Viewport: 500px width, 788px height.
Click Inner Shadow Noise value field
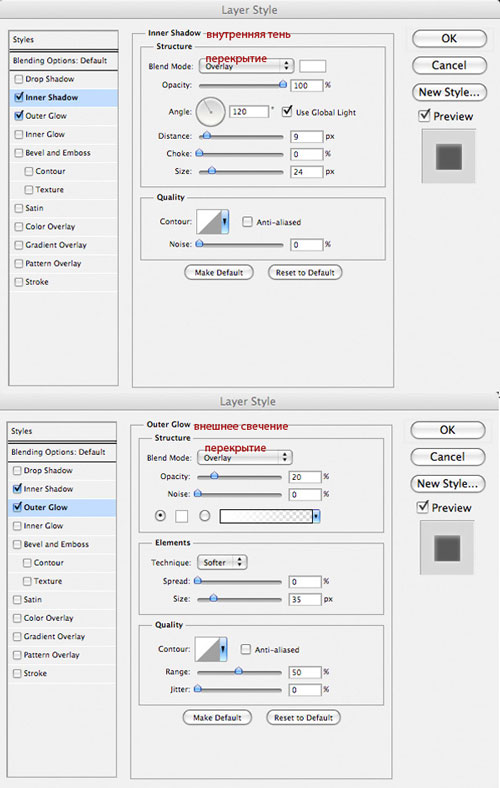click(306, 245)
